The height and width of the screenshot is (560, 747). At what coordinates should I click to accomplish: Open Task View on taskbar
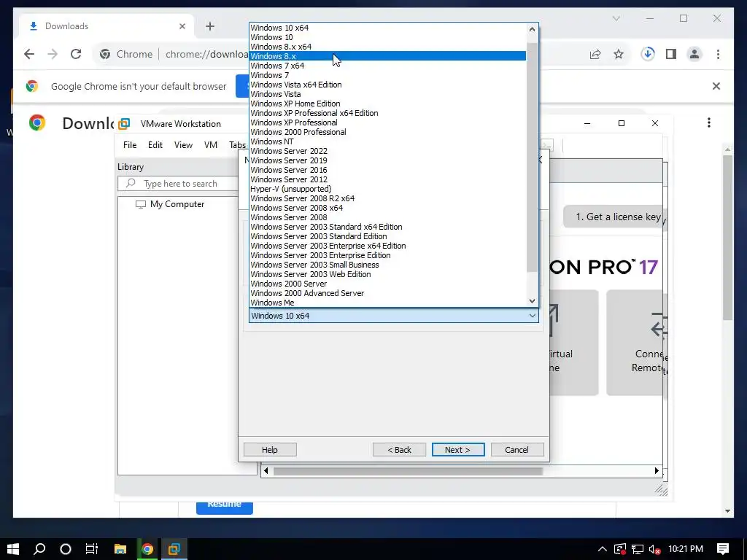tap(91, 549)
